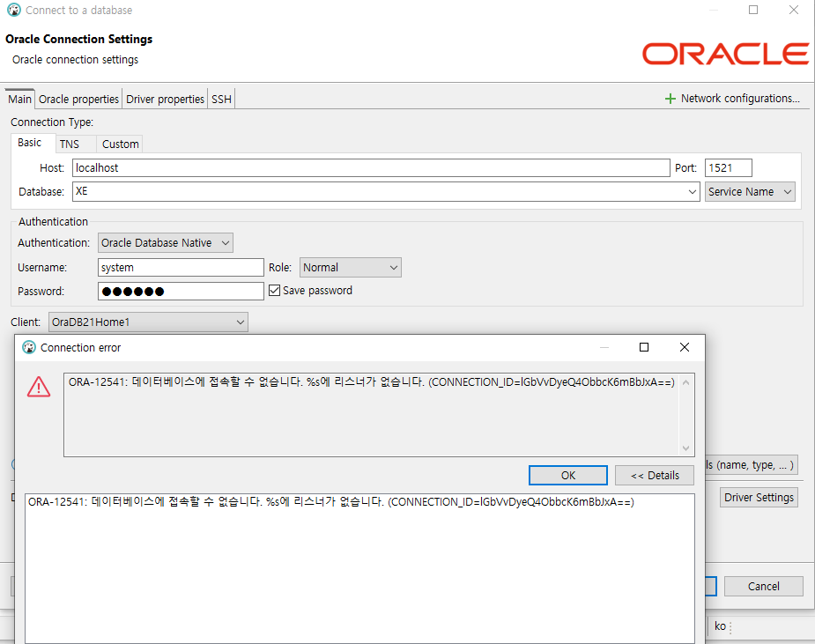This screenshot has height=644, width=815.
Task: Click the ORA-12541 message in upper error box
Action: pos(372,382)
